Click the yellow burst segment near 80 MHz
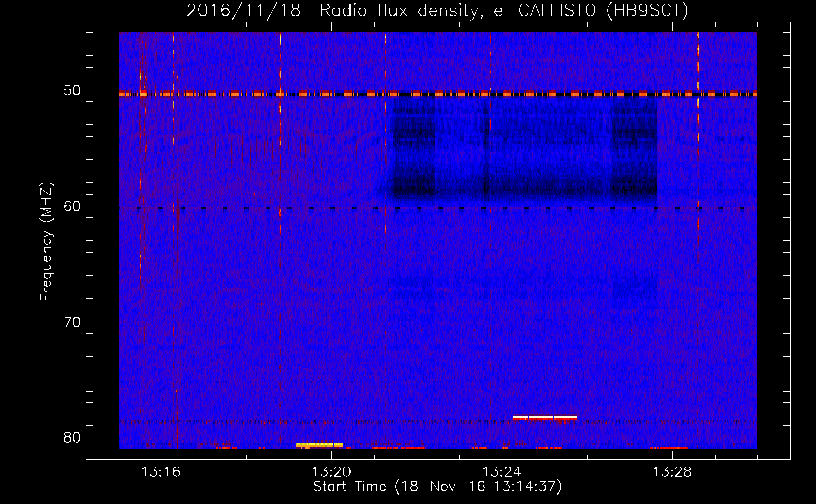 point(320,445)
